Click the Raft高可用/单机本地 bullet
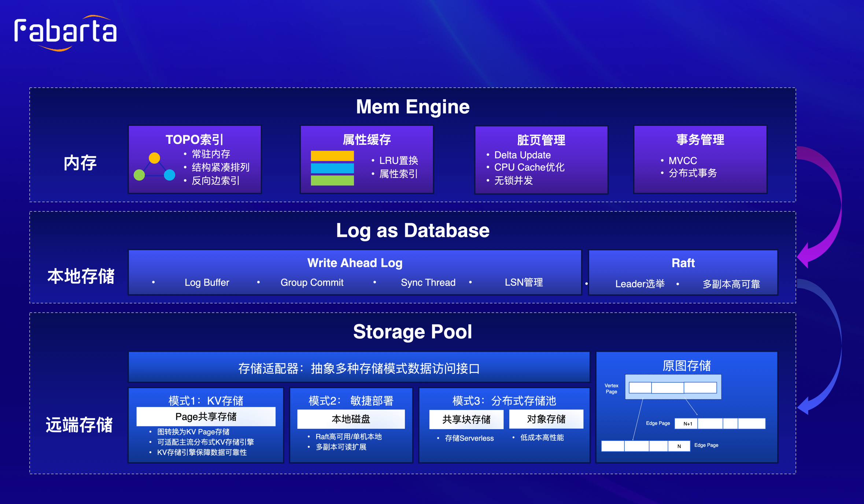 click(348, 437)
